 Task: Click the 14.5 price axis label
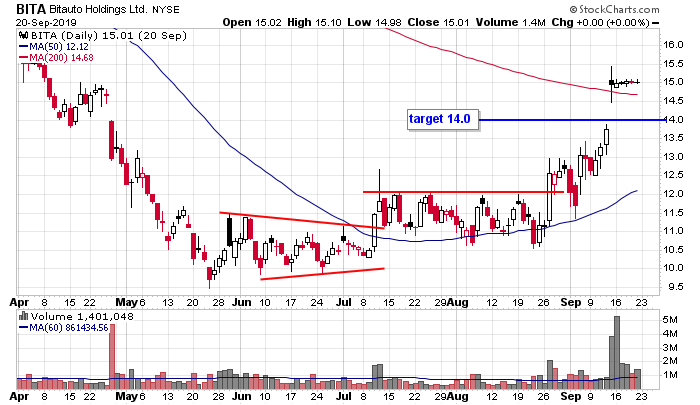click(x=673, y=101)
